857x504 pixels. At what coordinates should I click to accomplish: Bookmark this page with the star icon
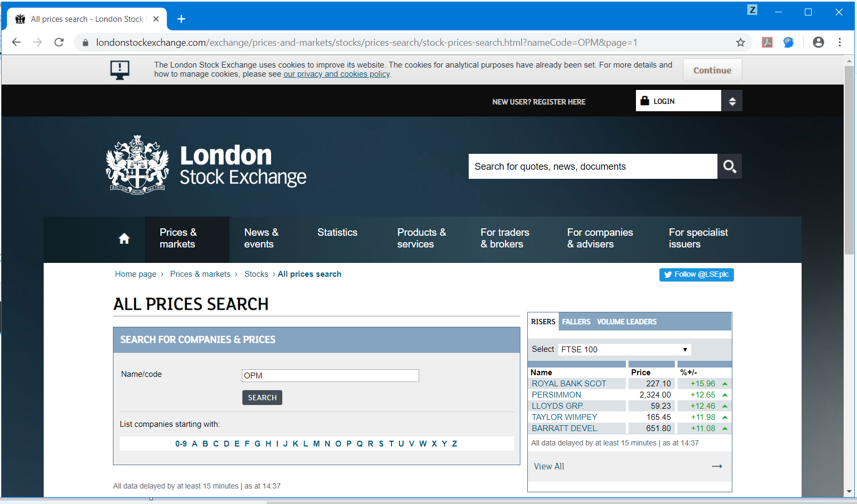tap(740, 43)
